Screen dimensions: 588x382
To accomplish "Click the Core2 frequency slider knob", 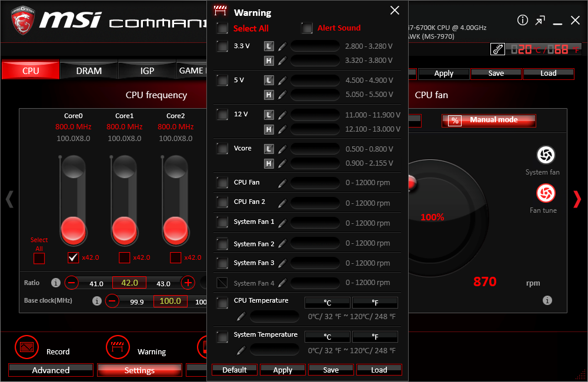I will pyautogui.click(x=175, y=230).
